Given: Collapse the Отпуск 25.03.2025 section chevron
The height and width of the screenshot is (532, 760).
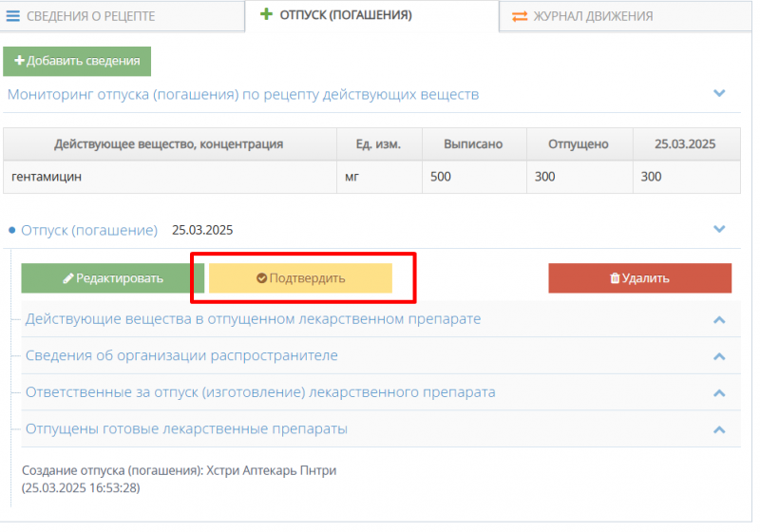Looking at the screenshot, I should [719, 229].
